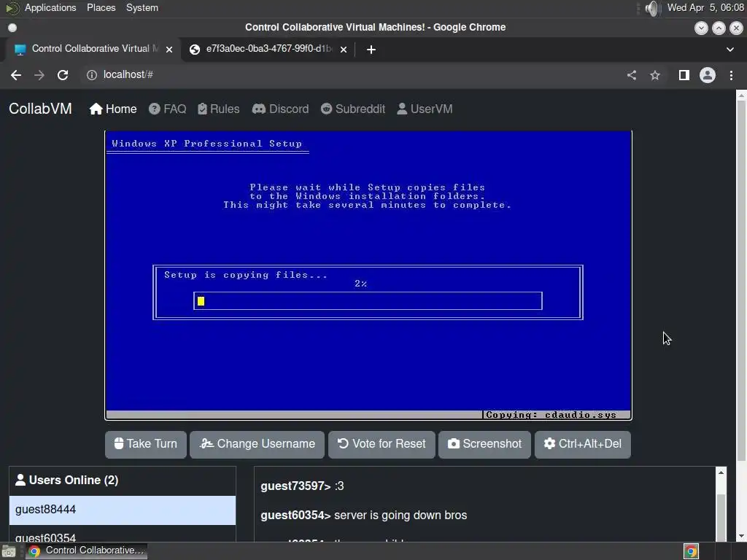This screenshot has height=560, width=747.
Task: Switch to the e7f3a0ec-0ba3 tab
Action: tap(268, 49)
